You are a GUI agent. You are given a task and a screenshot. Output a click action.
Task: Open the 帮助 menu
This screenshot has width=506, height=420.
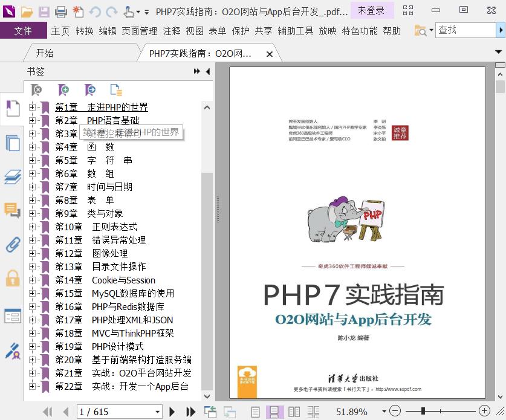pyautogui.click(x=392, y=31)
